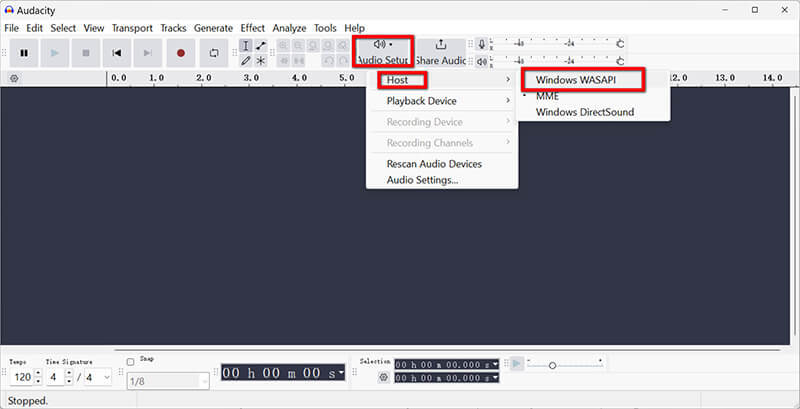
Task: Click the Play-at-Speed button
Action: pos(517,363)
